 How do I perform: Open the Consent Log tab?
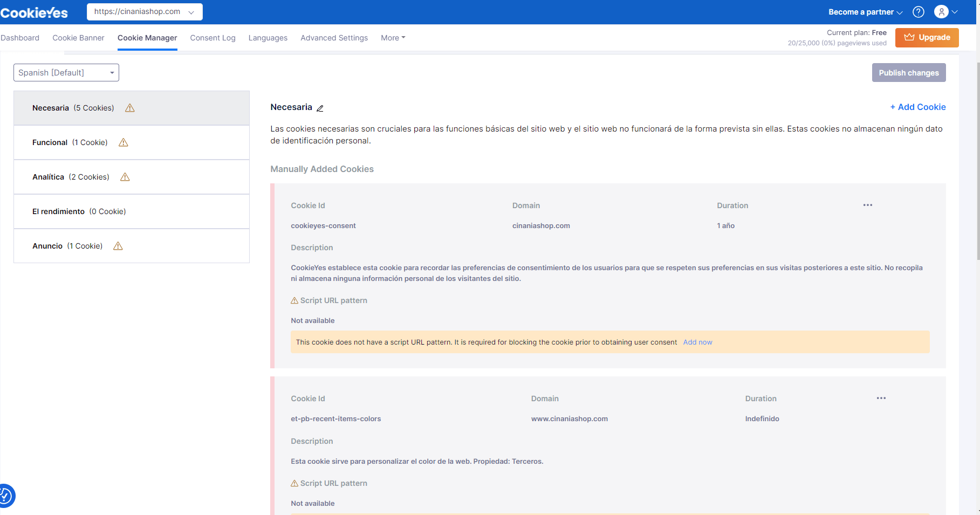tap(213, 38)
